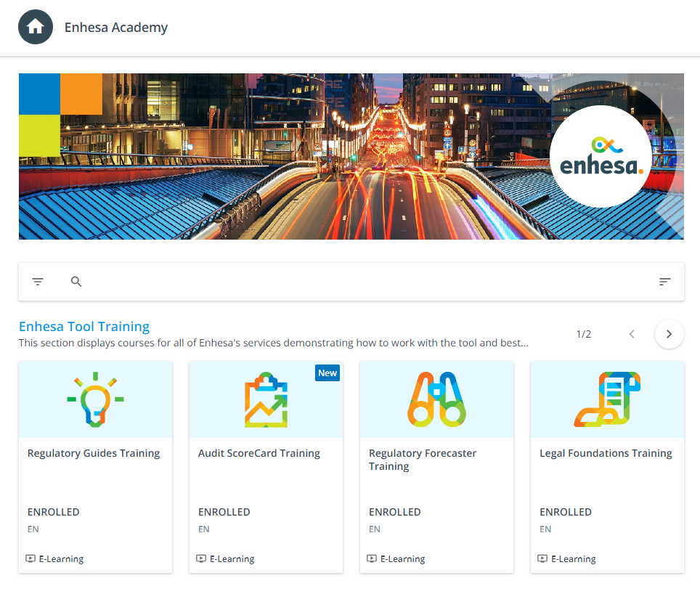Screen dimensions: 700x594
Task: Open the filter icon on the search bar
Action: coord(38,281)
